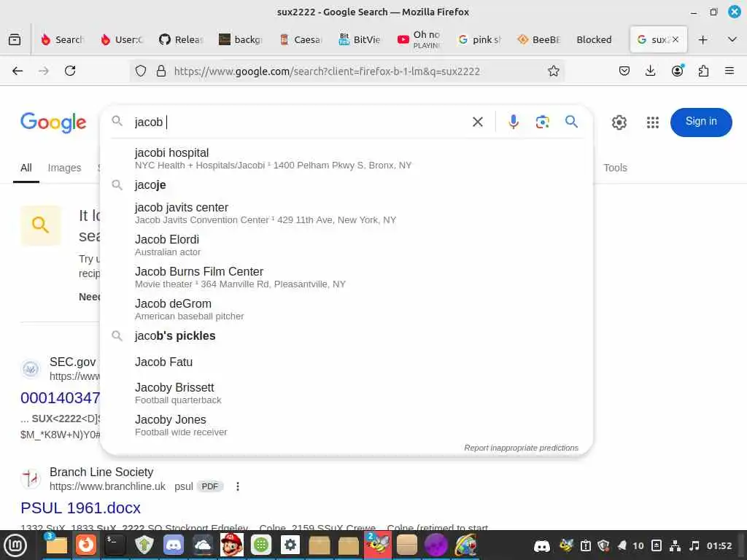Show site security padlock info
Screen dimensions: 747x560
(x=161, y=71)
